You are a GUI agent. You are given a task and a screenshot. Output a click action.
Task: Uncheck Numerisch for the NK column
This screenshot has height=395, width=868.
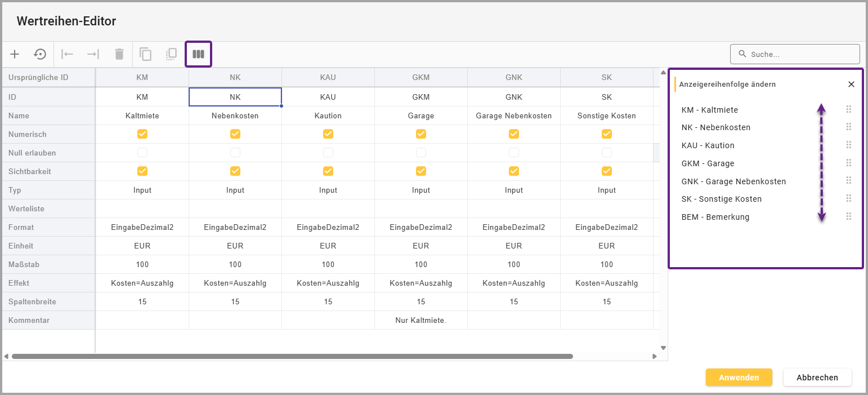pyautogui.click(x=235, y=134)
